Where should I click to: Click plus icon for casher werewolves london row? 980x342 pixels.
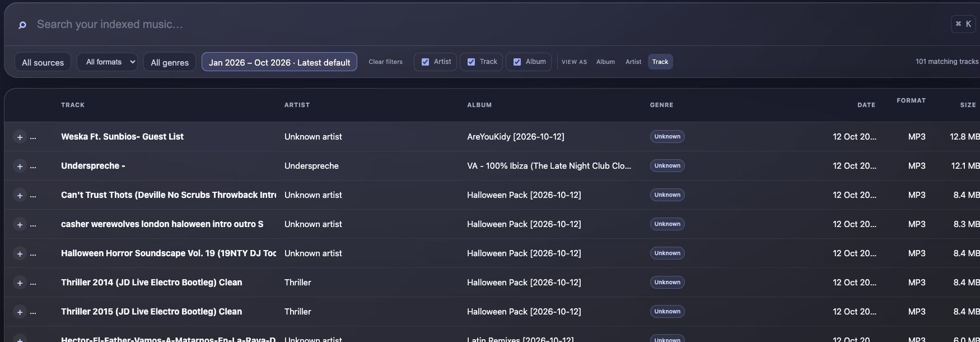pyautogui.click(x=20, y=224)
